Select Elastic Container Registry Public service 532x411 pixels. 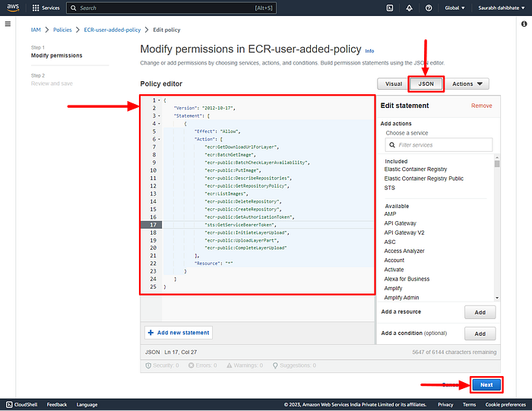click(424, 179)
